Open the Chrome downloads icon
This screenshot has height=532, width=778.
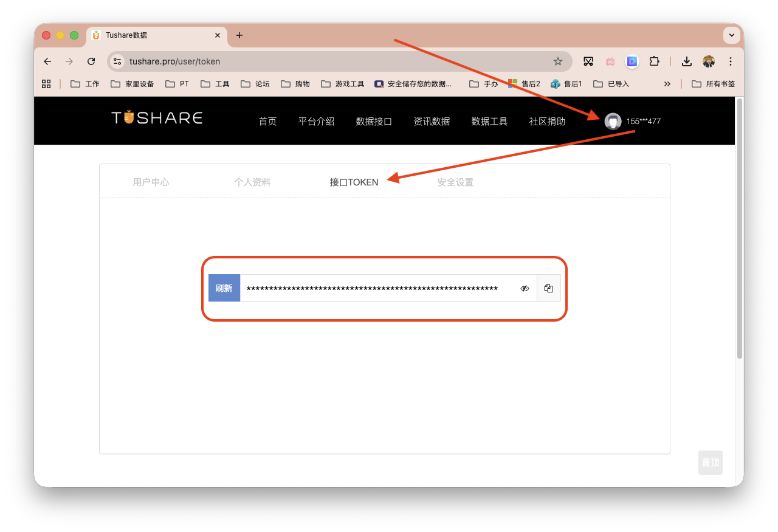(x=686, y=61)
